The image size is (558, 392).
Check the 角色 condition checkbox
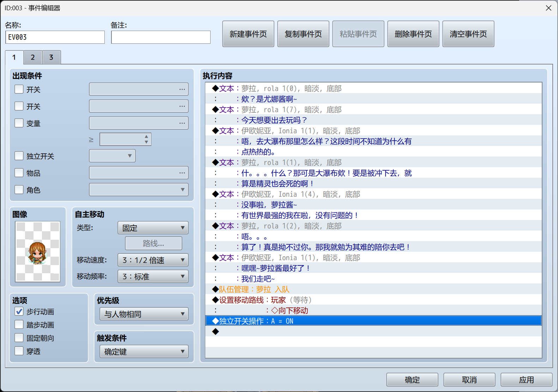tap(19, 190)
